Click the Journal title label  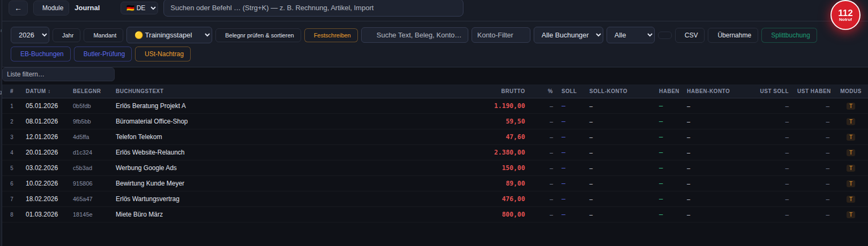[87, 8]
